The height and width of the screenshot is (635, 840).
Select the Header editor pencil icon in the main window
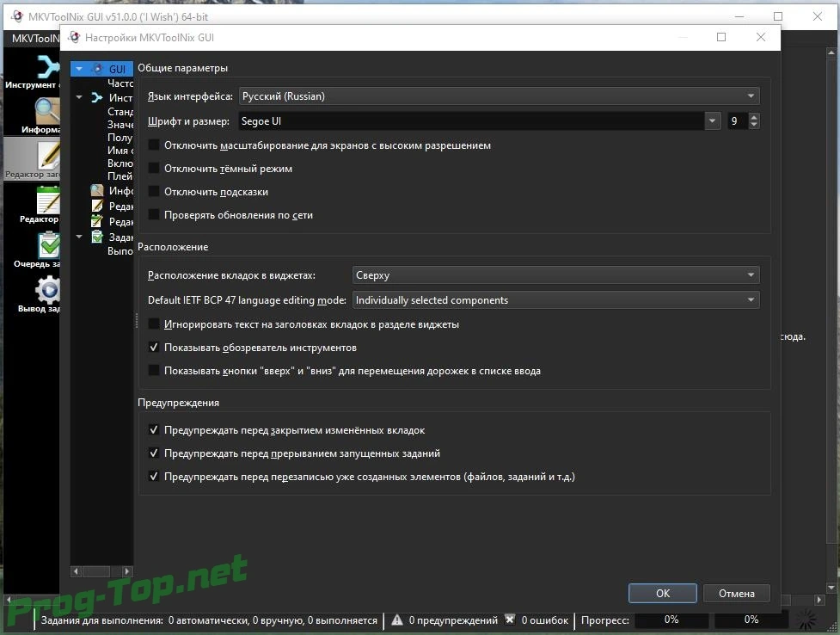tap(47, 156)
